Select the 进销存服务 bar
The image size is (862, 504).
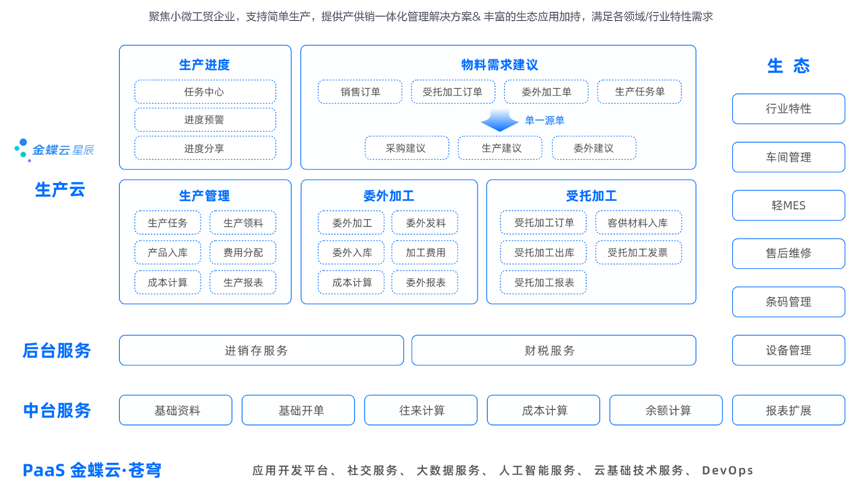[x=261, y=350]
